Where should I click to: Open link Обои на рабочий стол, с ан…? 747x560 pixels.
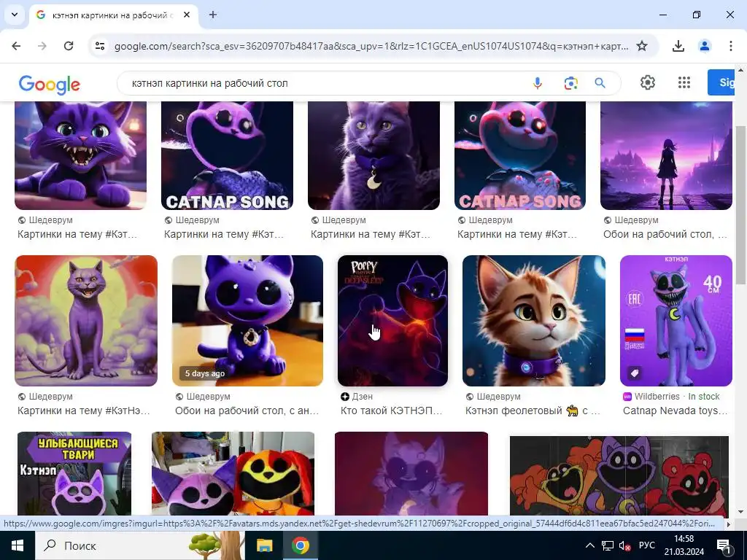point(247,411)
